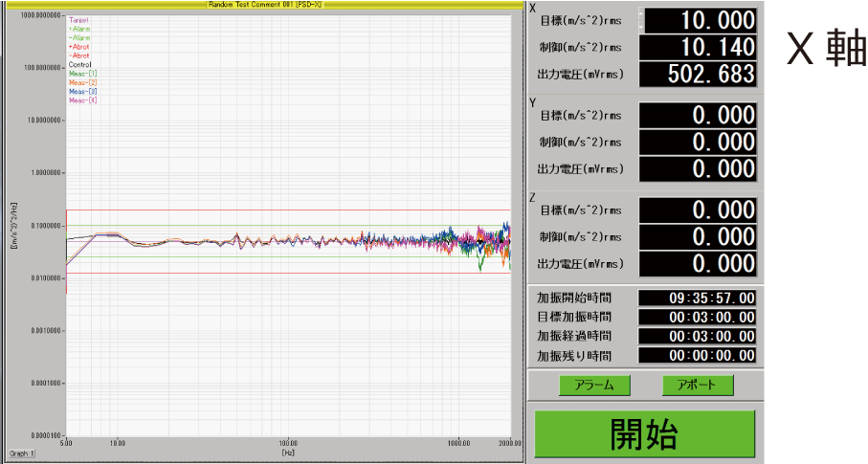Click the X axis target field showing 10.000
The image size is (868, 464).
pyautogui.click(x=701, y=20)
